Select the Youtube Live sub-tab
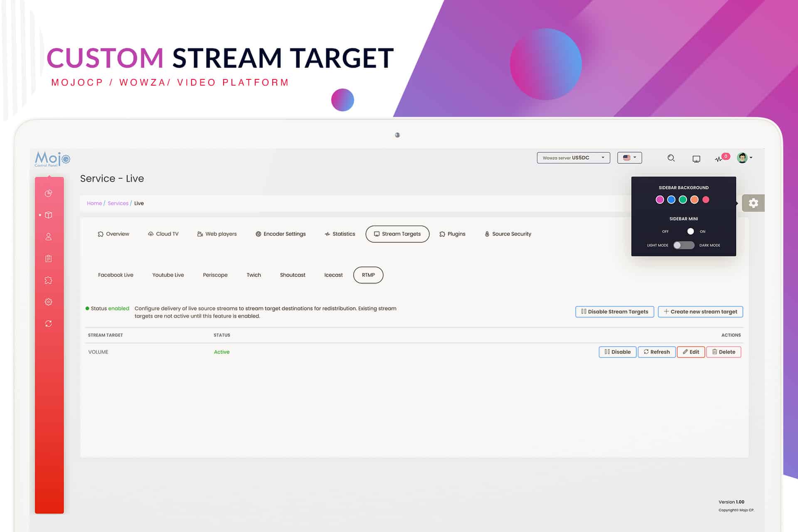Image resolution: width=798 pixels, height=532 pixels. 168,275
